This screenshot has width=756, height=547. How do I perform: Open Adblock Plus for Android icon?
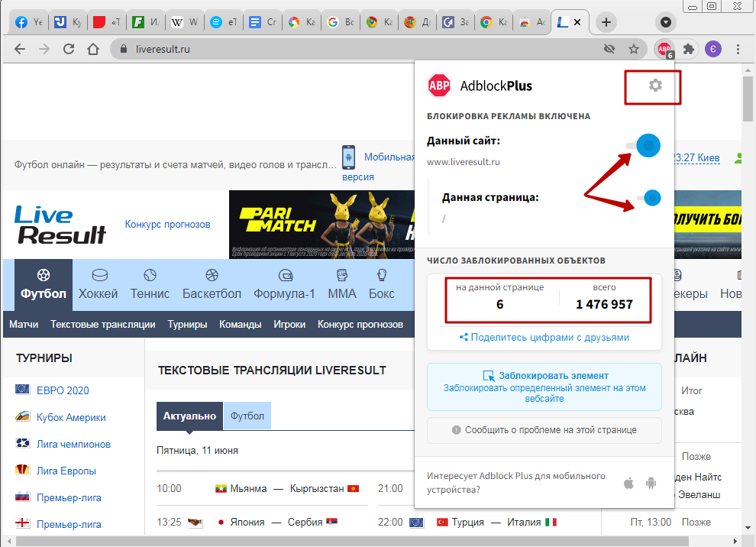651,483
